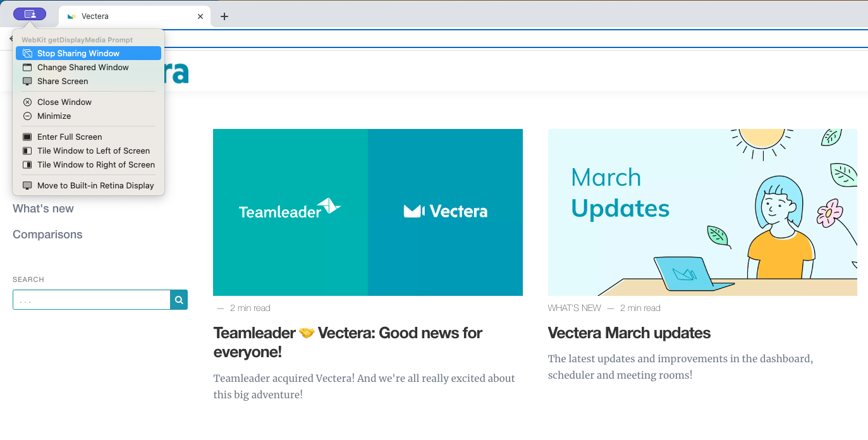Click the 'WebKit getDisplayMedia Prompt' menu header
This screenshot has width=868, height=440.
point(77,40)
